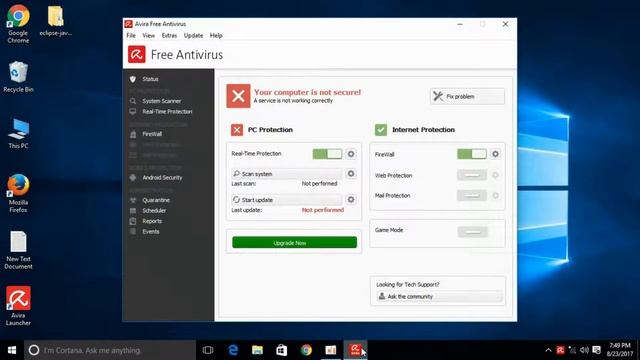Click Ask the community button
The width and height of the screenshot is (640, 360).
439,296
